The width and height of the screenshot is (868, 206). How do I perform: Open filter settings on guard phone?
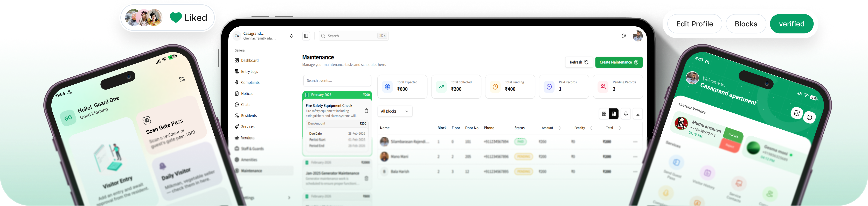click(182, 79)
